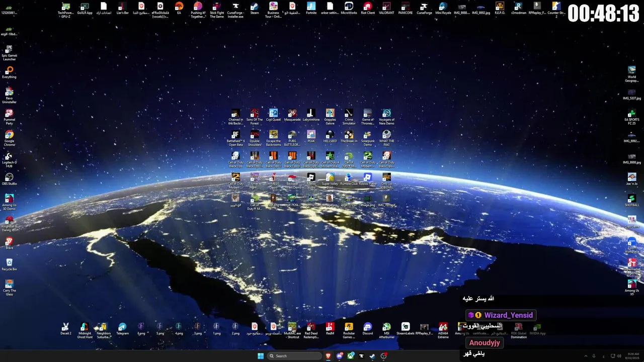Screen dimensions: 644x362
Task: Launch EA SPORTS FC 25 shortcut
Action: (631, 117)
